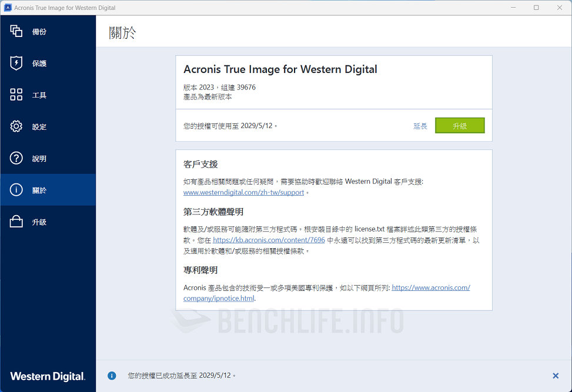Open the 保護 sidebar menu label
The height and width of the screenshot is (392, 572).
pos(39,63)
